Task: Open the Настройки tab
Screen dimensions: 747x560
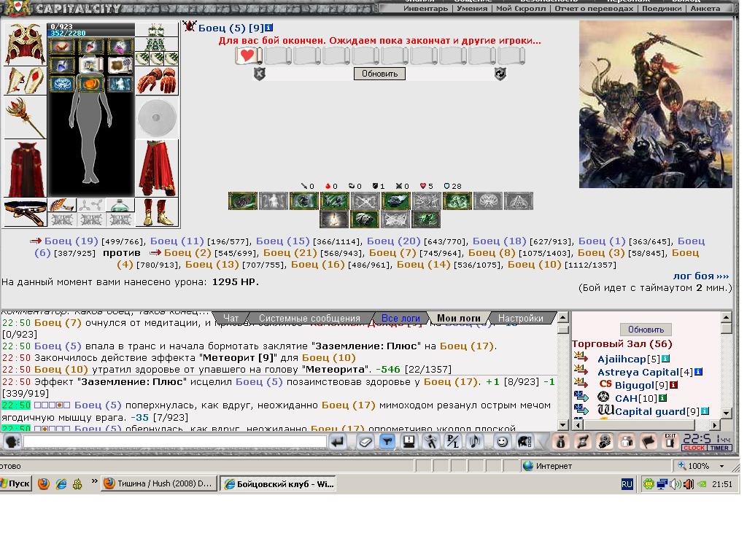Action: tap(520, 318)
